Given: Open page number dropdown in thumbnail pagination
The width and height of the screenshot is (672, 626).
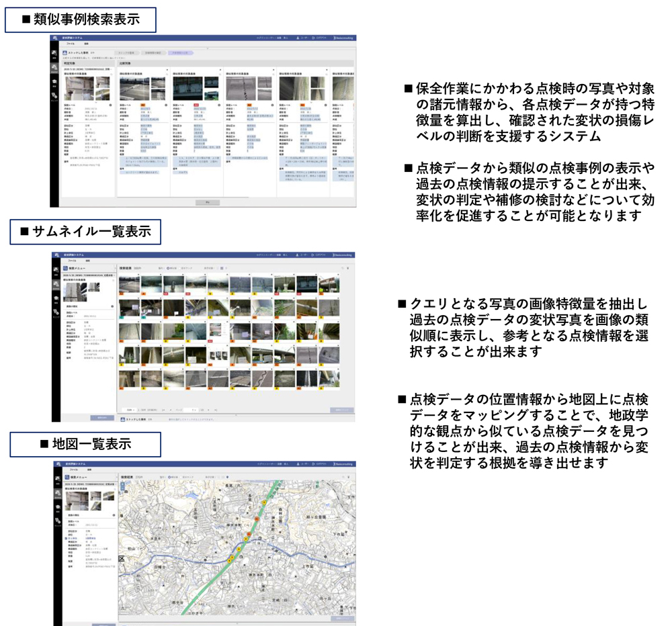Looking at the screenshot, I should (x=193, y=408).
